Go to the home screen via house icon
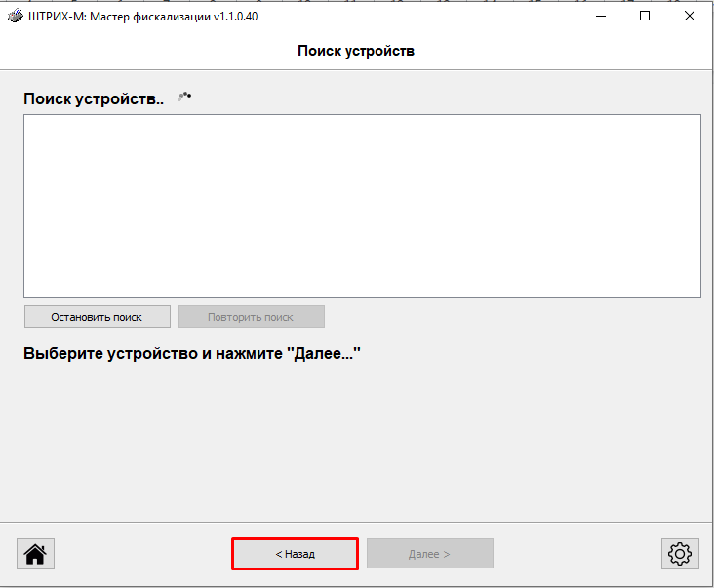The height and width of the screenshot is (588, 714). (x=35, y=554)
